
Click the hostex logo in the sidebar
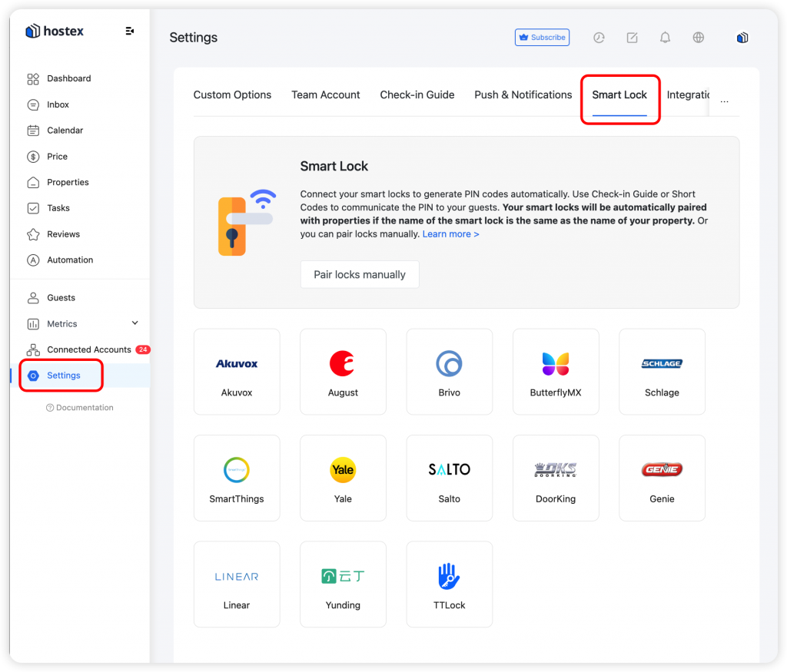[x=55, y=31]
